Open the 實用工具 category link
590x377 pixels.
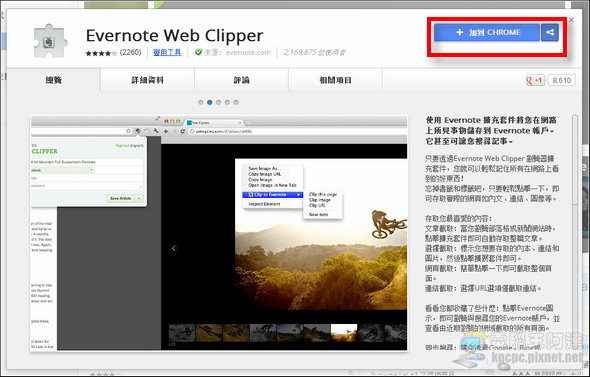tap(167, 52)
